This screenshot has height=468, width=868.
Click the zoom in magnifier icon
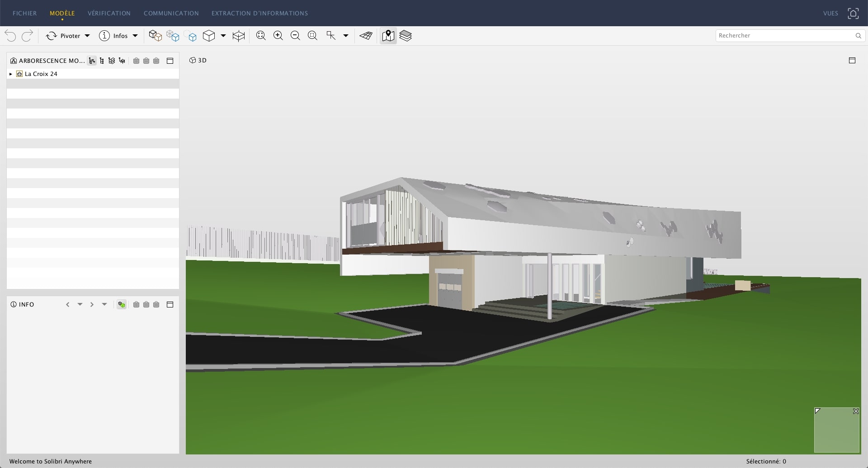[278, 36]
